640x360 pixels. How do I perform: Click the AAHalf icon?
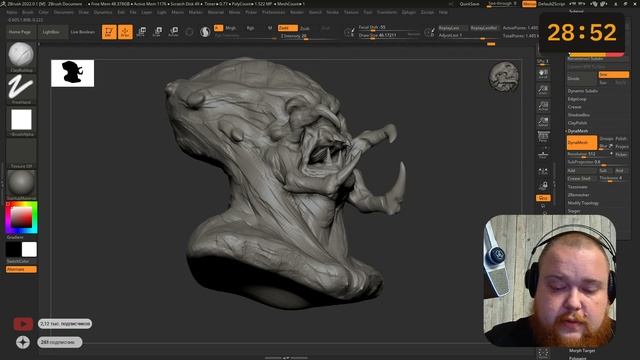click(x=543, y=122)
